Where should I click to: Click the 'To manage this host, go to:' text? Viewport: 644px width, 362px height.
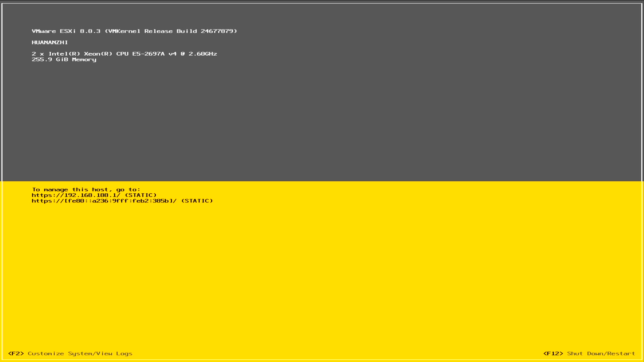pyautogui.click(x=86, y=190)
